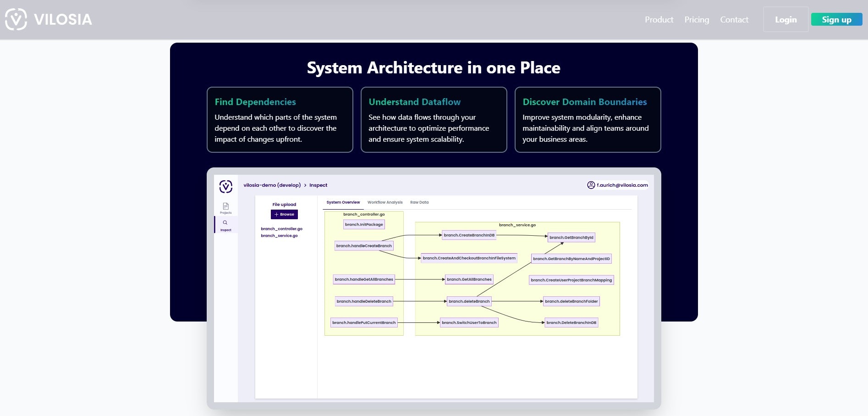Screen dimensions: 868x416
Task: Click the branch.GetAllBranches node
Action: pyautogui.click(x=469, y=279)
